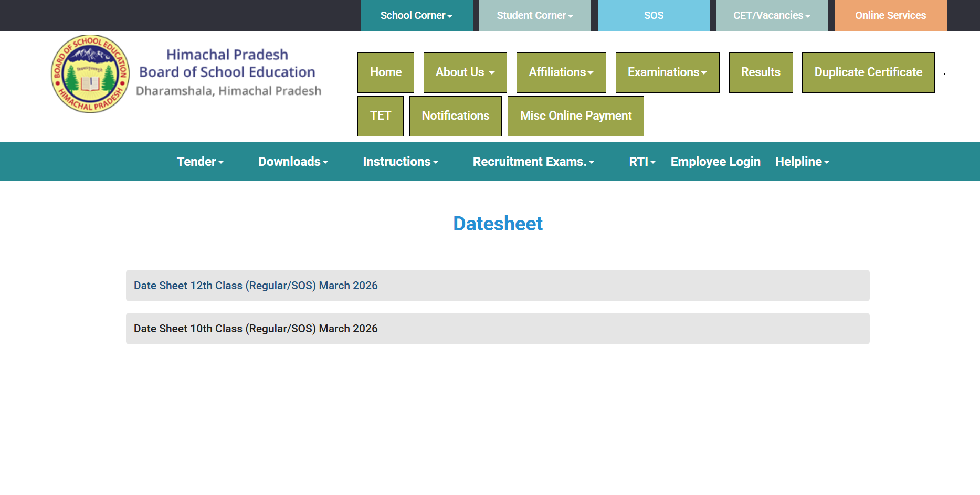Open Misc Online Payment

[575, 116]
